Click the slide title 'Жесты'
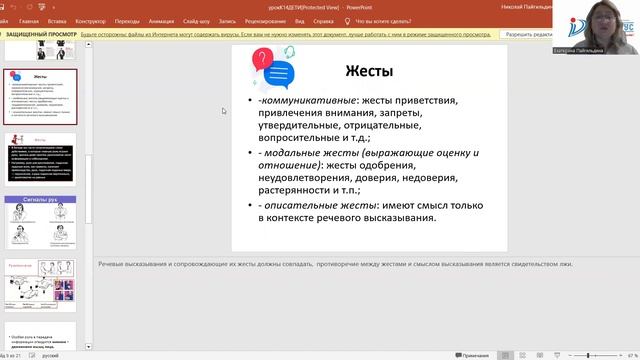Image resolution: width=640 pixels, height=360 pixels. 369,71
